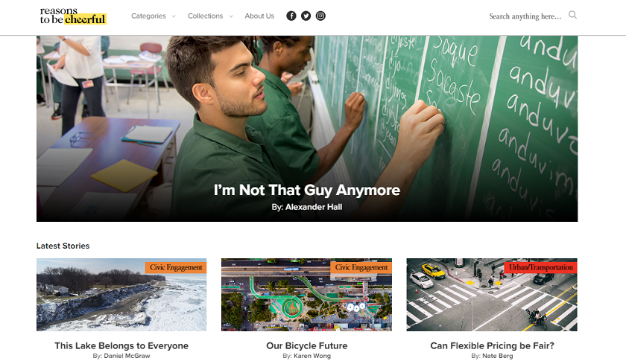The height and width of the screenshot is (364, 626).
Task: Expand the Categories dropdown chevron
Action: (174, 16)
